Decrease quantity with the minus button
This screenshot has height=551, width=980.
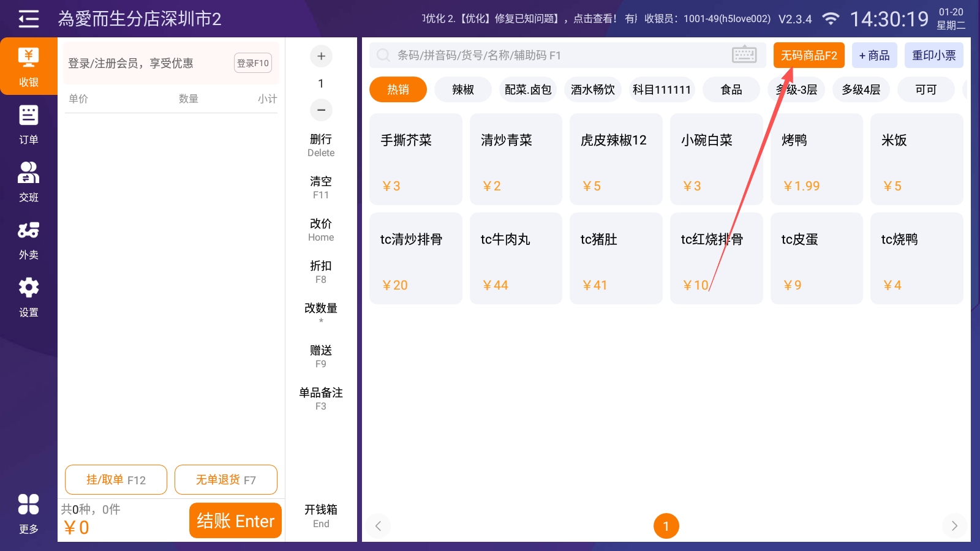pos(321,110)
